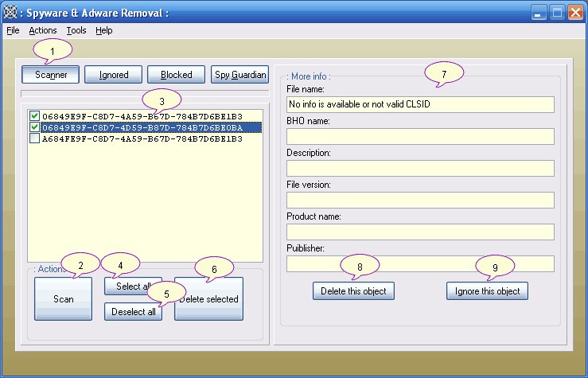This screenshot has height=378, width=588.
Task: Click the Scan button
Action: [63, 299]
